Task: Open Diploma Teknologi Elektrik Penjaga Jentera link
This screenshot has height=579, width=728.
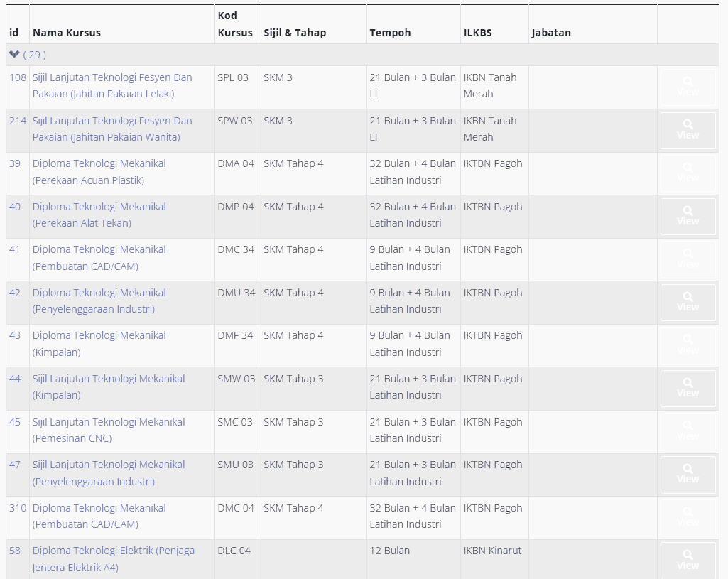Action: pyautogui.click(x=113, y=559)
